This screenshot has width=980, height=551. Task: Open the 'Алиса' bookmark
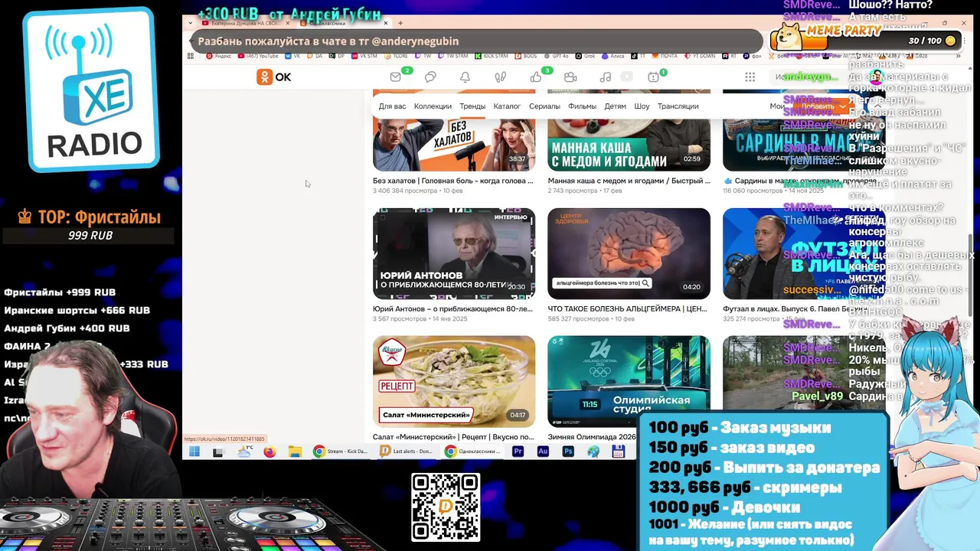click(x=613, y=56)
